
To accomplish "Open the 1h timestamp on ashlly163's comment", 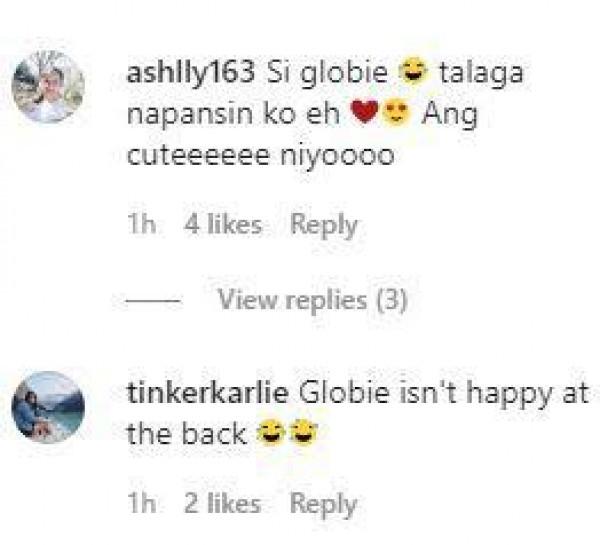I will pyautogui.click(x=142, y=224).
